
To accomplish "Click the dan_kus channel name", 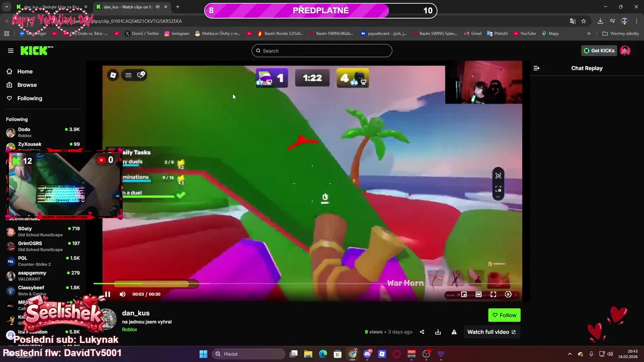I will coord(136,313).
